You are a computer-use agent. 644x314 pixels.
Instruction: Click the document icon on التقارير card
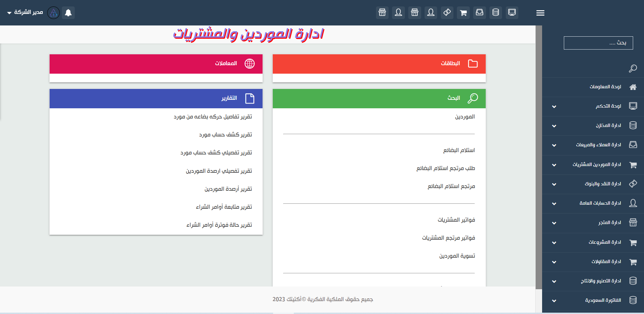250,98
